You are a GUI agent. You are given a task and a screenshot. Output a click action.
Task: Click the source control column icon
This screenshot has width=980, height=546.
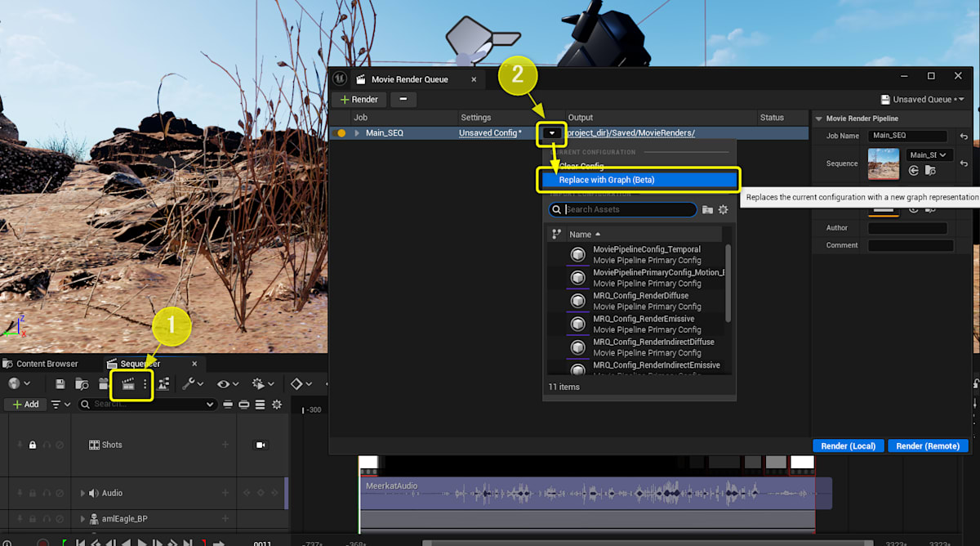[x=556, y=235]
